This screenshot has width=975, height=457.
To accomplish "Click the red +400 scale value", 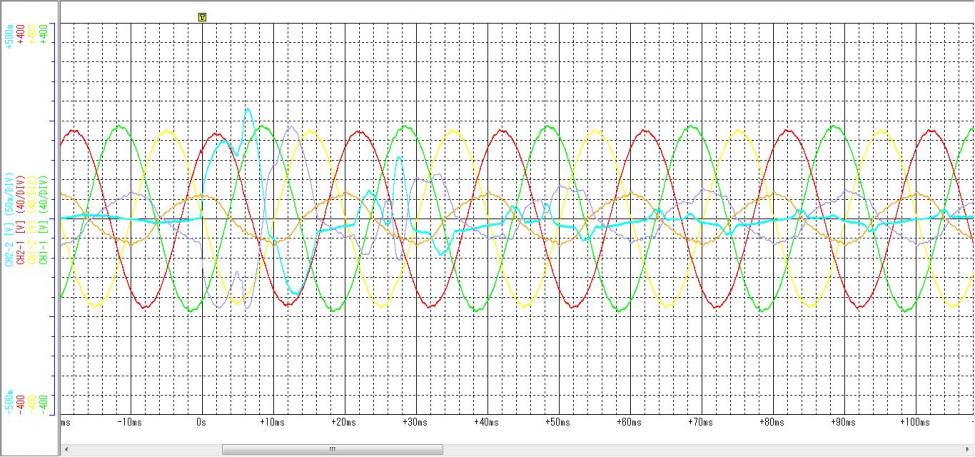I will (x=21, y=34).
